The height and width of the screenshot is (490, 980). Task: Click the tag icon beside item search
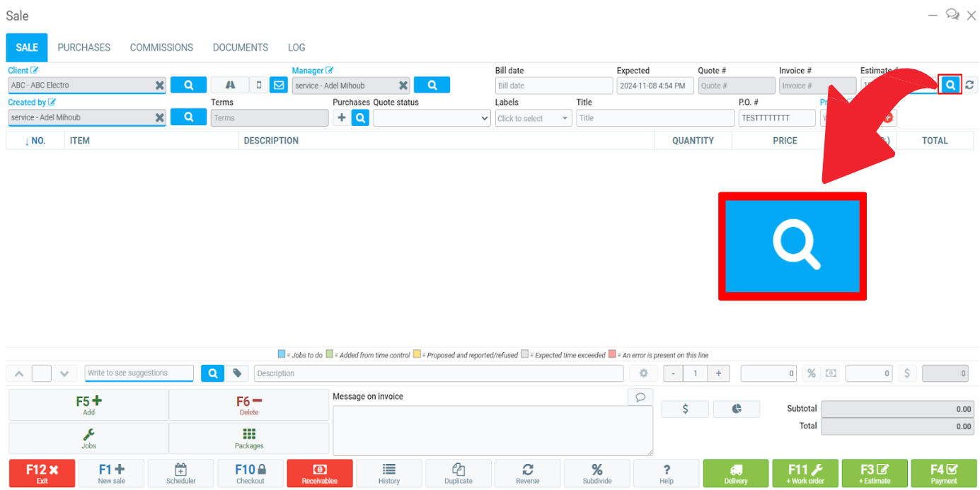237,373
